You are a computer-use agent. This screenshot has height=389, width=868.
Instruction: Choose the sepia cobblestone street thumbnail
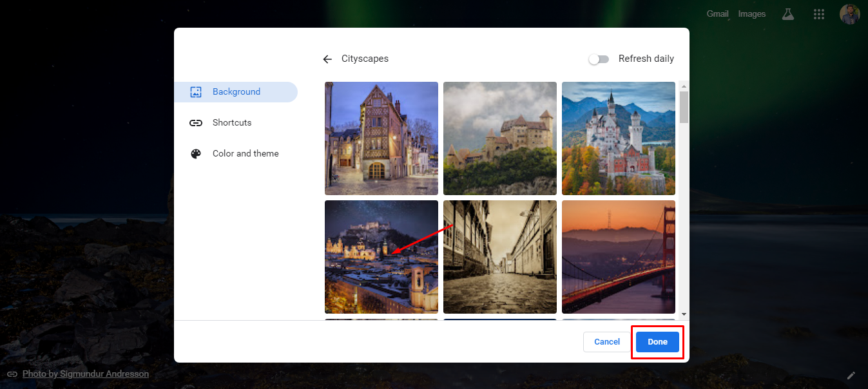coord(500,257)
